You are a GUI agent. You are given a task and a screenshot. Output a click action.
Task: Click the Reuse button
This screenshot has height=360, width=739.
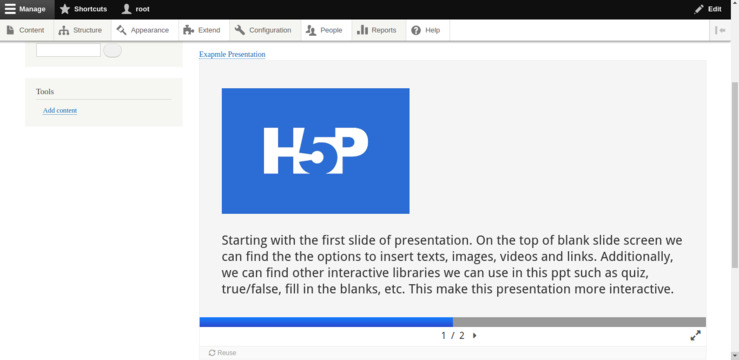222,352
